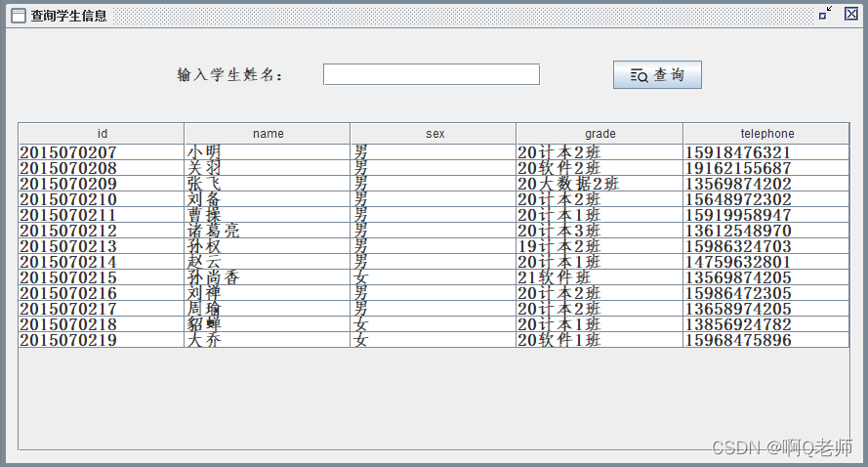This screenshot has width=868, height=467.
Task: Click the name cell 曹操
Action: (268, 215)
